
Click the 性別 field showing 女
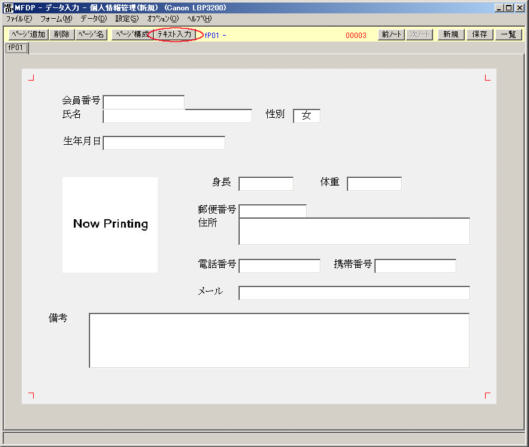click(x=307, y=116)
